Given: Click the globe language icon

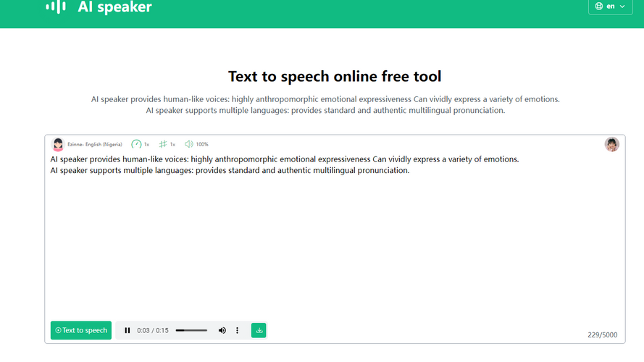Looking at the screenshot, I should [599, 7].
